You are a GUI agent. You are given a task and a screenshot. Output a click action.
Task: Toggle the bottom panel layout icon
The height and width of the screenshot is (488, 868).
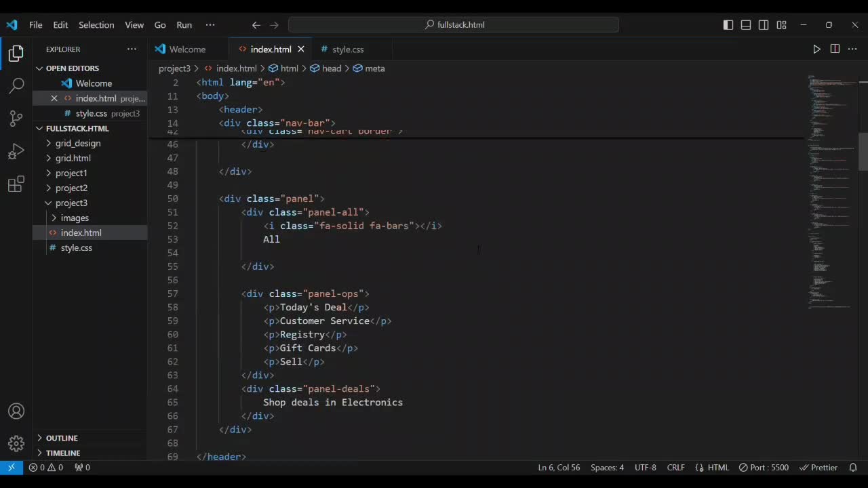click(x=746, y=25)
